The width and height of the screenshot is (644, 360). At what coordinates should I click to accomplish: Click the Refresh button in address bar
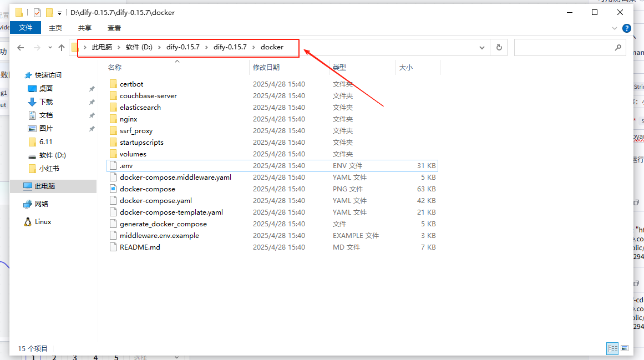499,48
